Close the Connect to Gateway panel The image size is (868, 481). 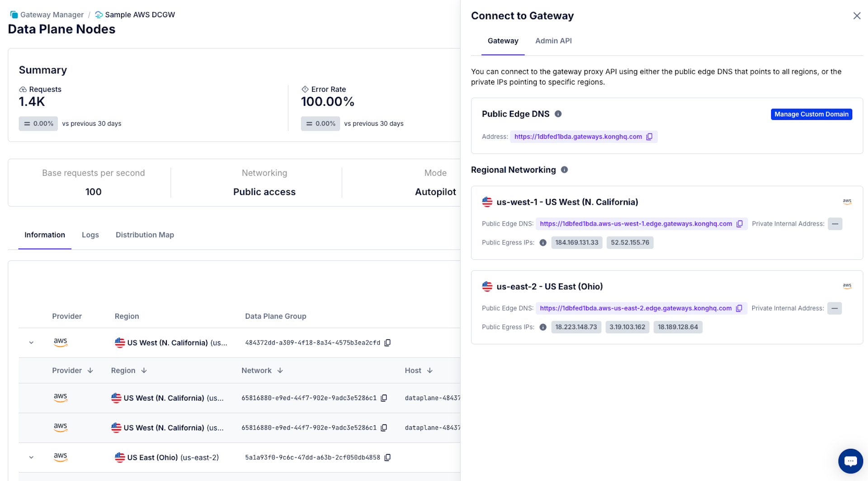click(x=857, y=15)
